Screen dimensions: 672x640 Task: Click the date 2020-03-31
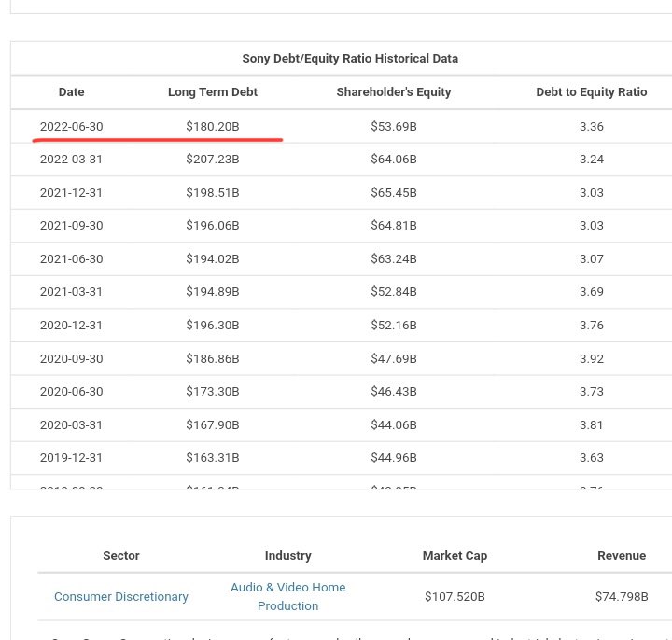71,424
